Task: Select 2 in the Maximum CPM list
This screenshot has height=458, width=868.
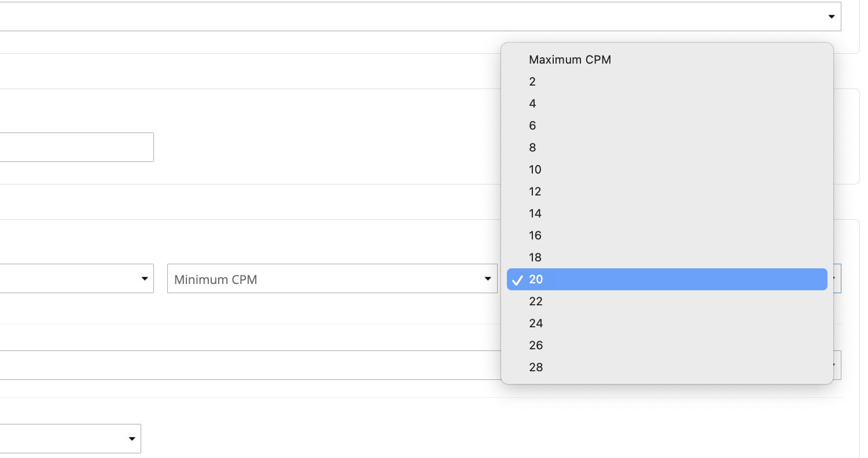Action: click(x=532, y=82)
